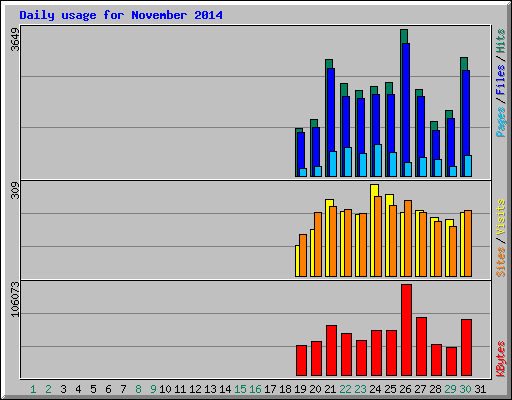Image resolution: width=512 pixels, height=400 pixels.
Task: Click the orange Sites bar for day 30
Action: (x=468, y=243)
